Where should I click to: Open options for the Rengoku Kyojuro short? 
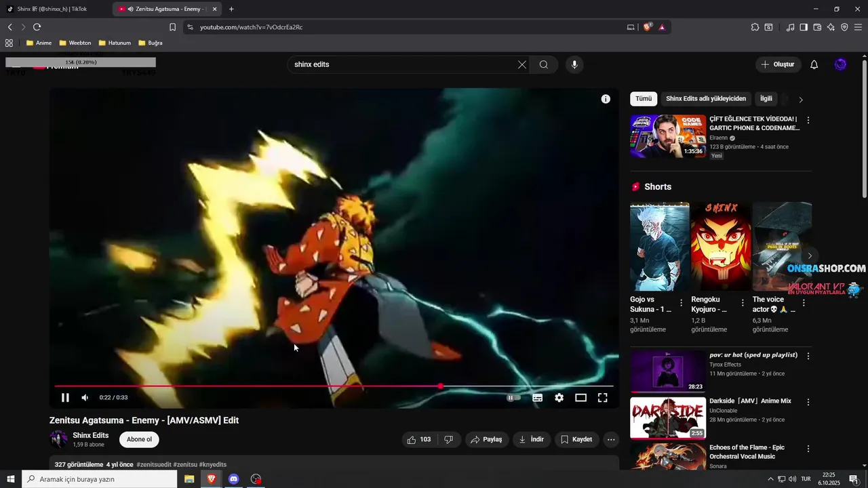743,303
